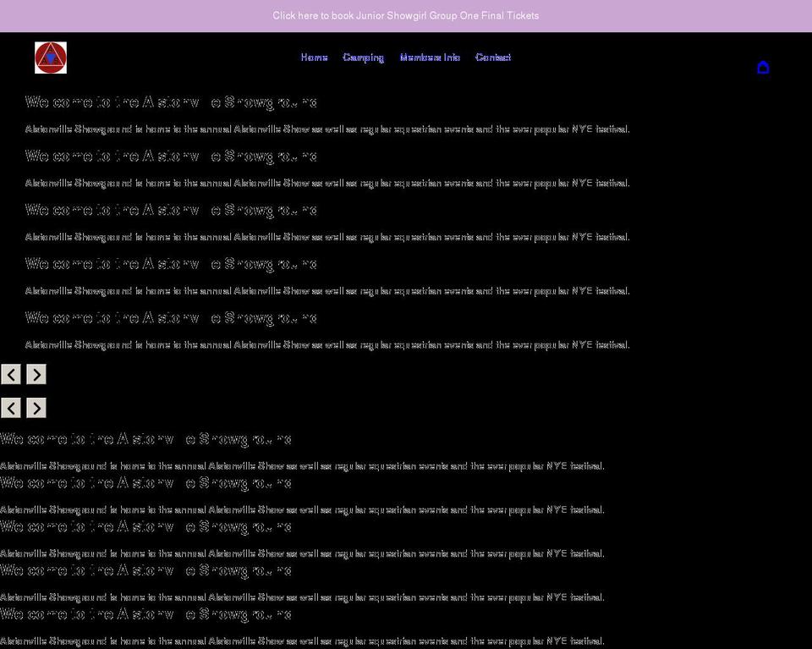Open the member login lock icon
Image resolution: width=812 pixels, height=649 pixels.
(763, 68)
